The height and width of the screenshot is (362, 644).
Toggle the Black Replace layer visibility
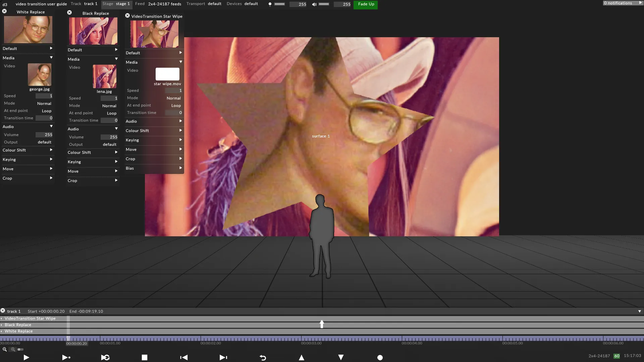[x=2, y=324]
